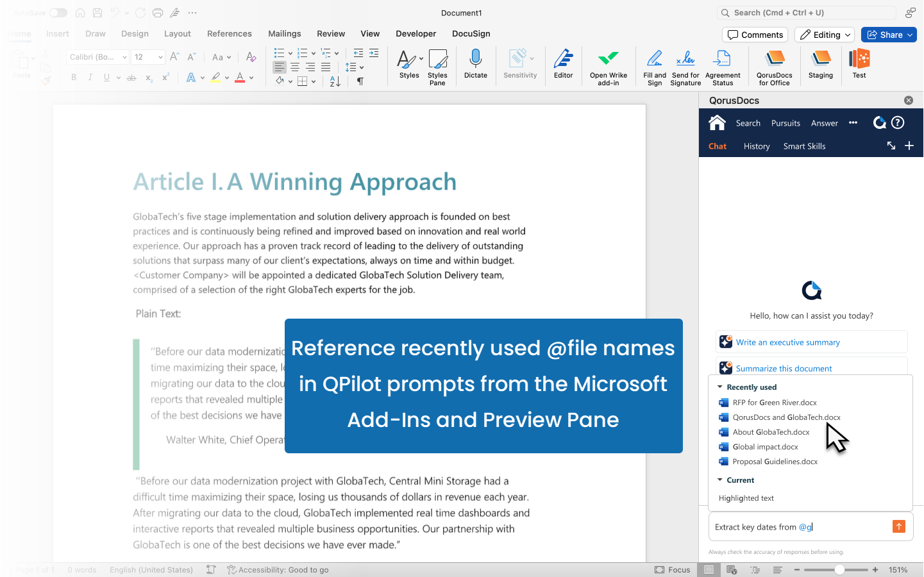Click Fill and Sign icon
This screenshot has height=577, width=924.
[x=655, y=67]
